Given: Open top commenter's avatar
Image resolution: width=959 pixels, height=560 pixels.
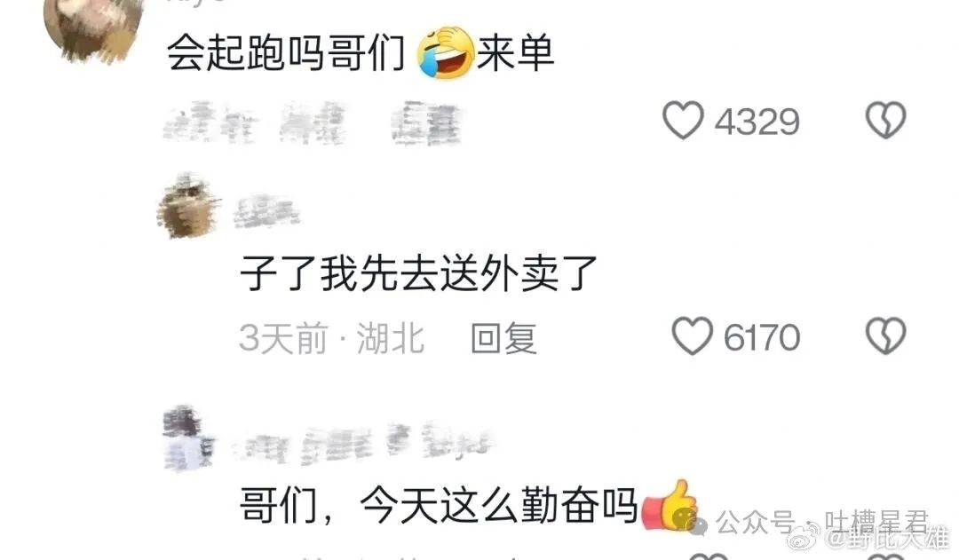Looking at the screenshot, I should pos(93,28).
